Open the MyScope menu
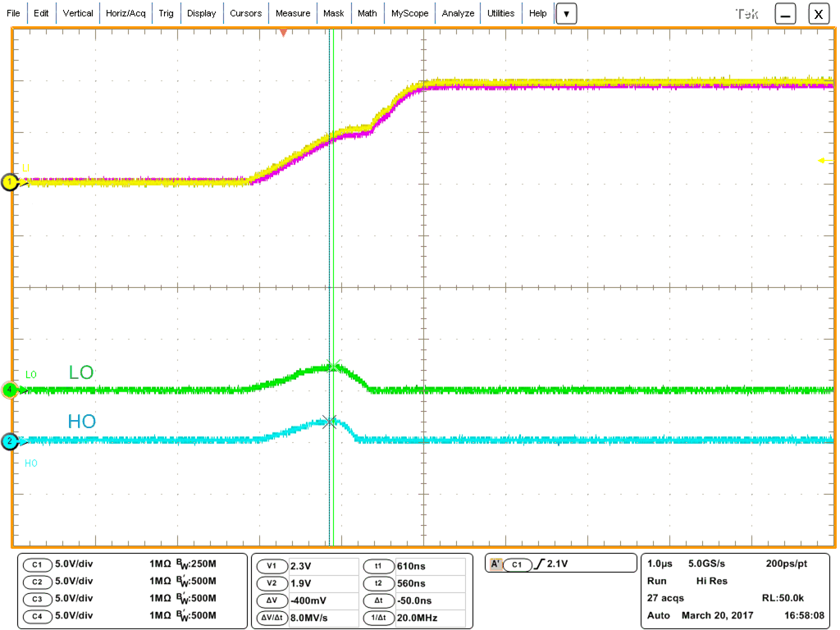This screenshot has width=840, height=630. click(x=409, y=13)
